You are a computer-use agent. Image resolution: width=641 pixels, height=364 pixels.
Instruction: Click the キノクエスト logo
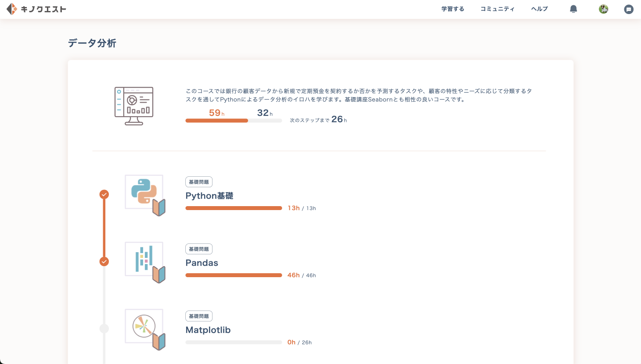(x=36, y=9)
